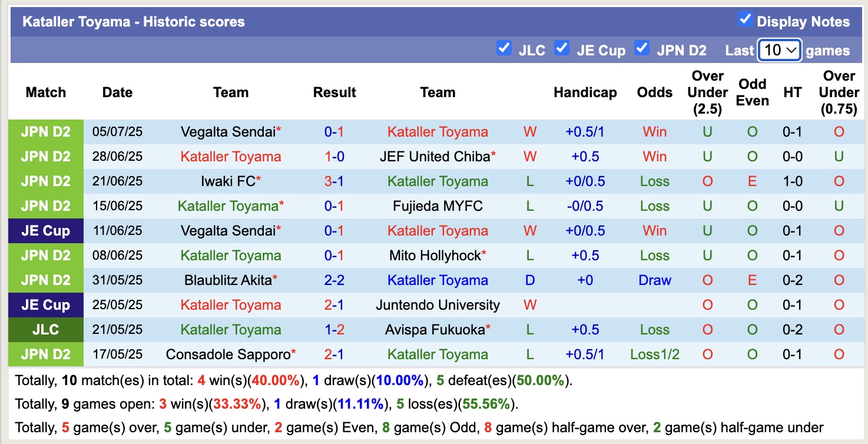Toggle the Display Notes checkbox
Screen dimensions: 868x444
(x=745, y=19)
